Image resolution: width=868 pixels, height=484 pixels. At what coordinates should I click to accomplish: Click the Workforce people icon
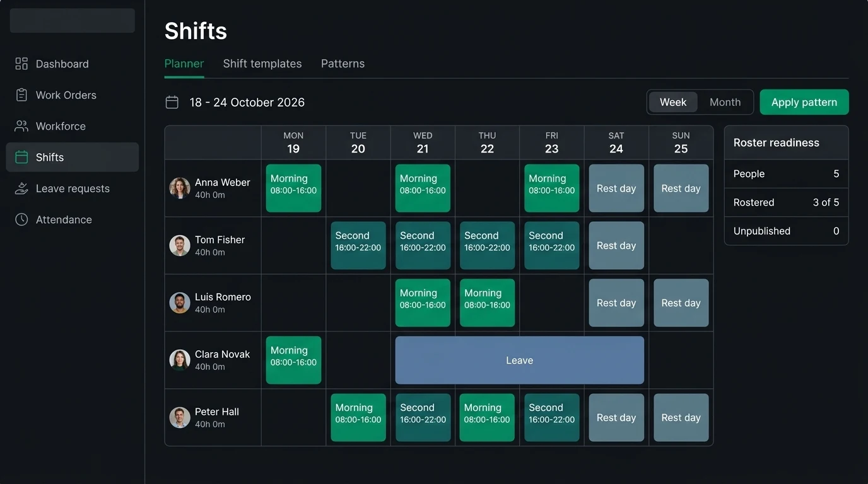coord(21,126)
